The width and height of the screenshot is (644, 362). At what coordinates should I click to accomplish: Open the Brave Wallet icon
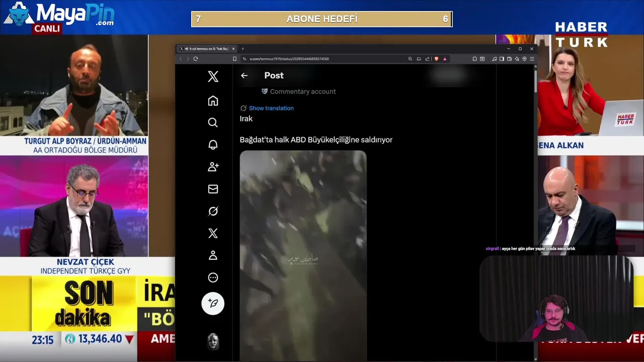tap(509, 59)
